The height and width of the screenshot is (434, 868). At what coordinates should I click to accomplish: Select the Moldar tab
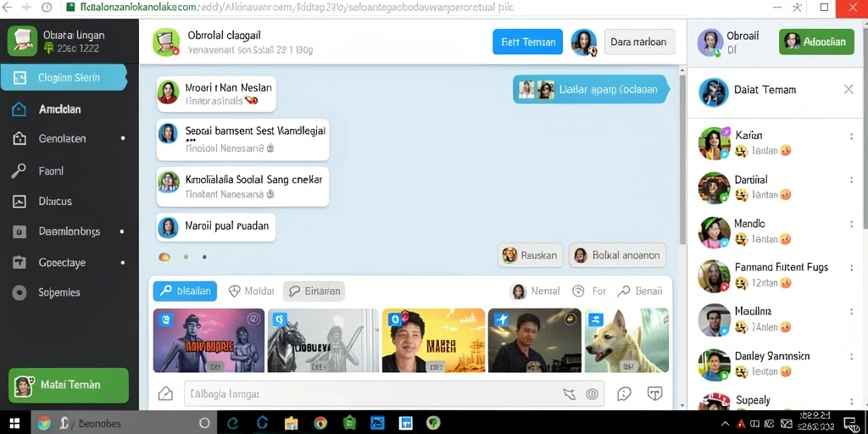[x=252, y=292]
